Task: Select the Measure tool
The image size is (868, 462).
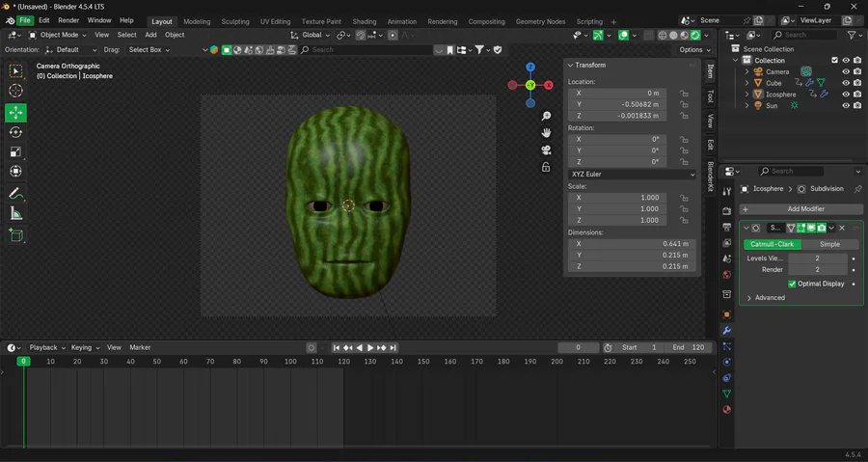Action: pyautogui.click(x=15, y=214)
